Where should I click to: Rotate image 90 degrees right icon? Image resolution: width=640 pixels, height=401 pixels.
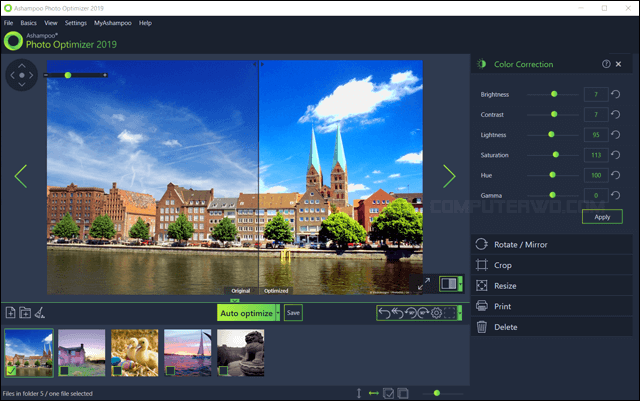(x=423, y=313)
